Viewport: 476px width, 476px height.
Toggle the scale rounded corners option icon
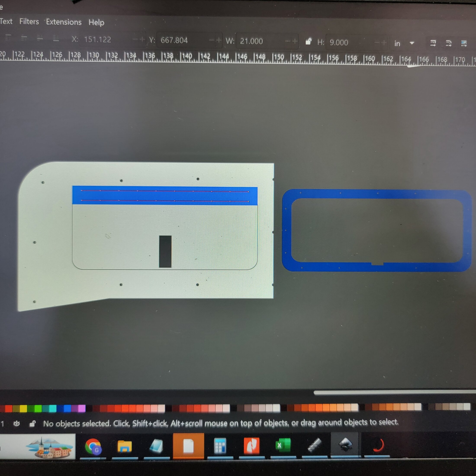coord(448,44)
